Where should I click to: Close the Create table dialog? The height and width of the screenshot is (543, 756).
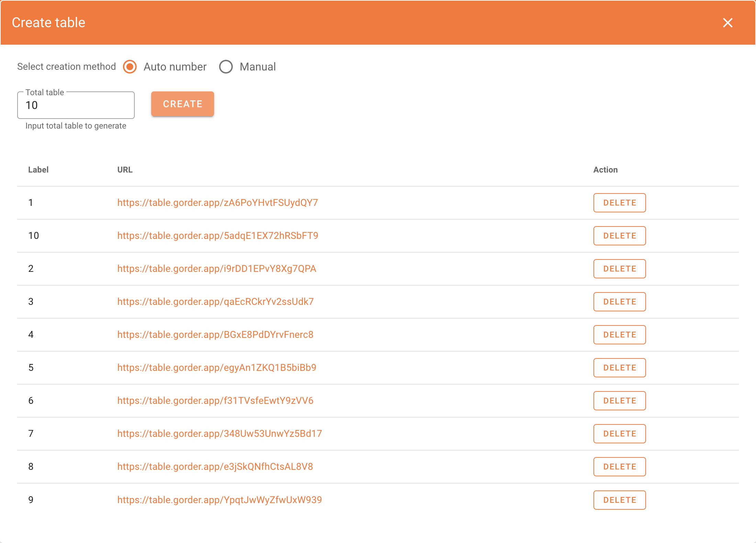click(727, 23)
